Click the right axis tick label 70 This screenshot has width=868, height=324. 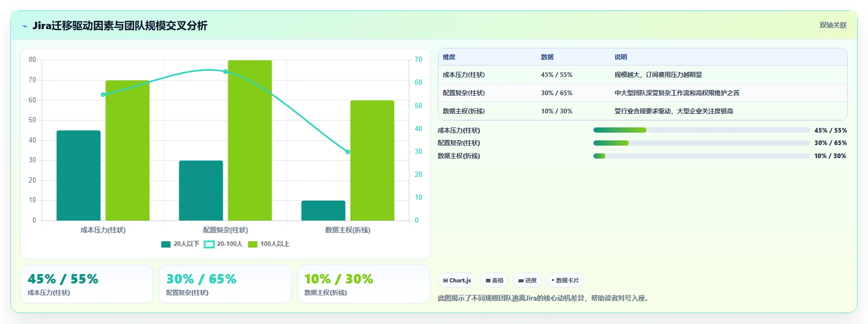(x=418, y=60)
